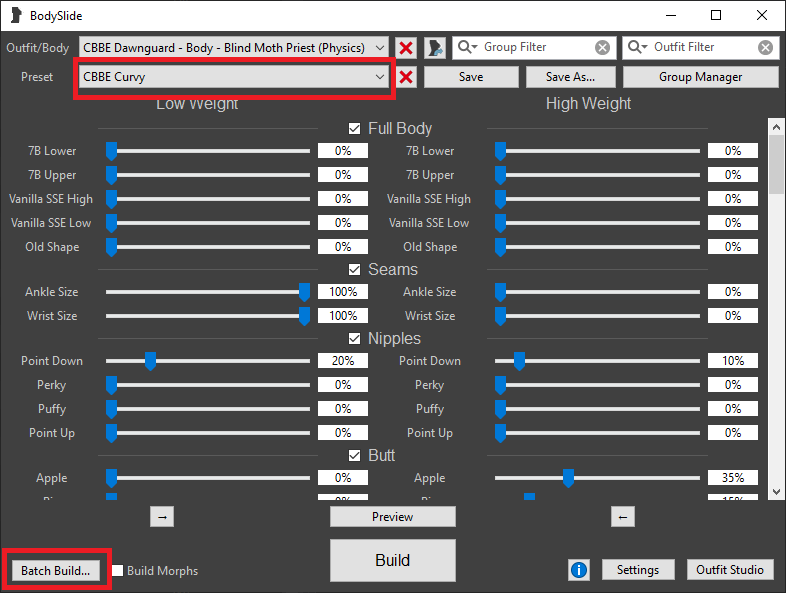Open the blue info about icon
Screen dimensions: 786x593
(x=579, y=570)
